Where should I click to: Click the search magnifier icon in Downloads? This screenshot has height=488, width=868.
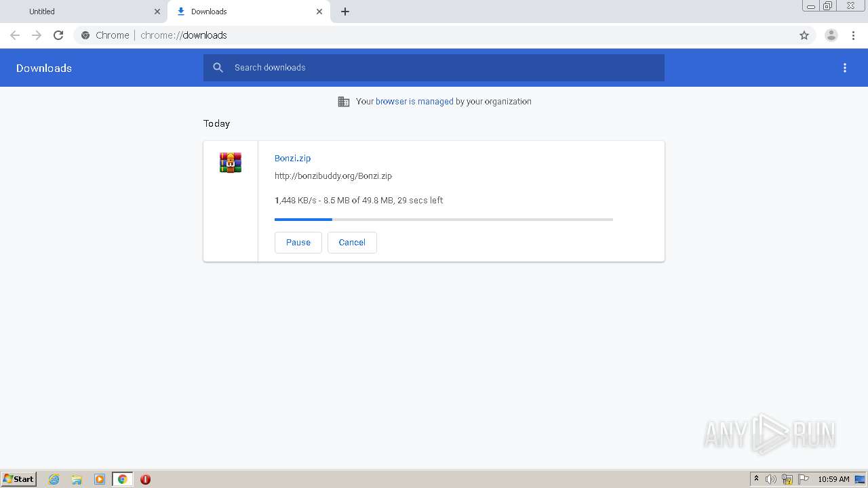(x=218, y=68)
